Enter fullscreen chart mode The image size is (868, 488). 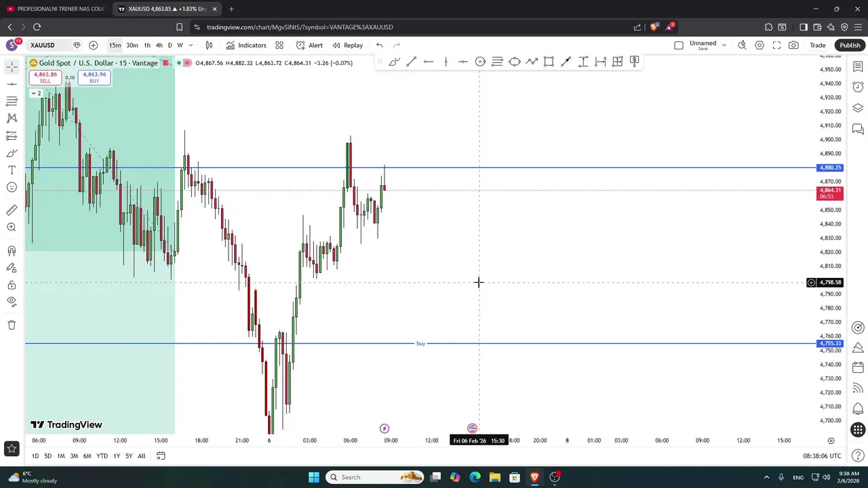[776, 45]
